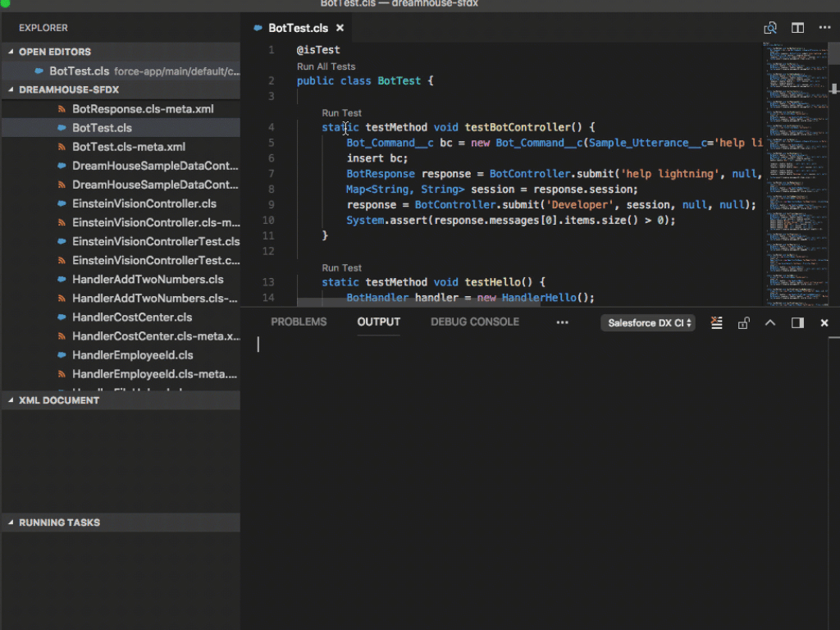
Task: Click the editor vertical scrollbar thumb
Action: click(833, 53)
